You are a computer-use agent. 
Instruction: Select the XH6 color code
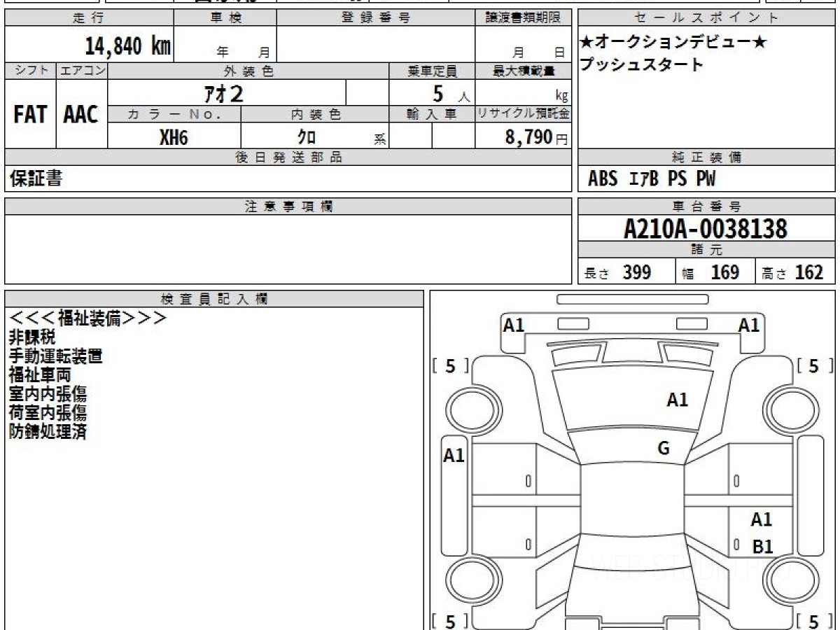pyautogui.click(x=174, y=137)
